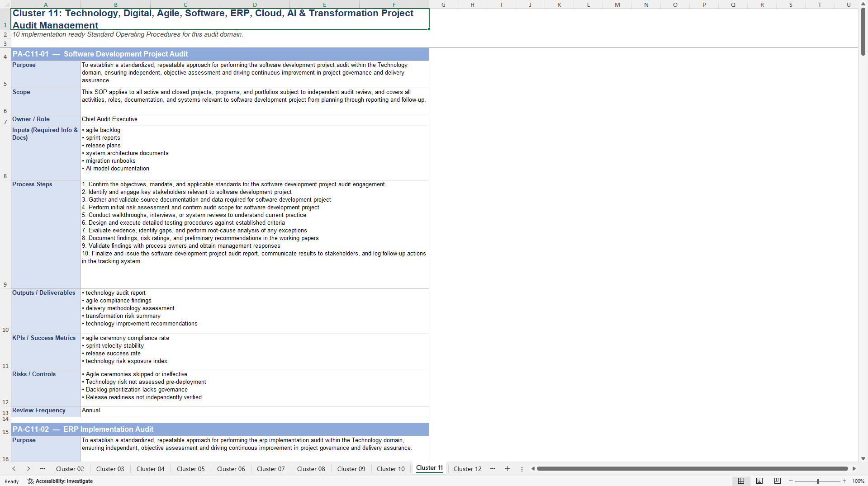Screen dimensions: 868x486
Task: Select row 13 header
Action: (5, 411)
